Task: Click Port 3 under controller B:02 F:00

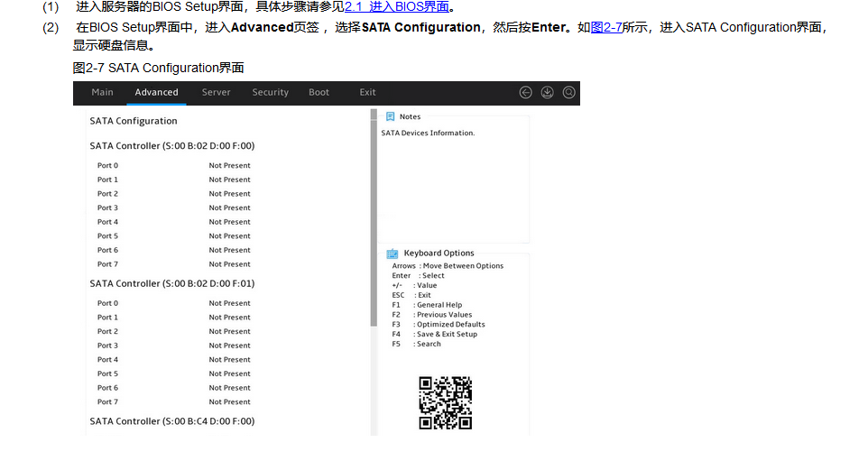Action: pyautogui.click(x=107, y=208)
